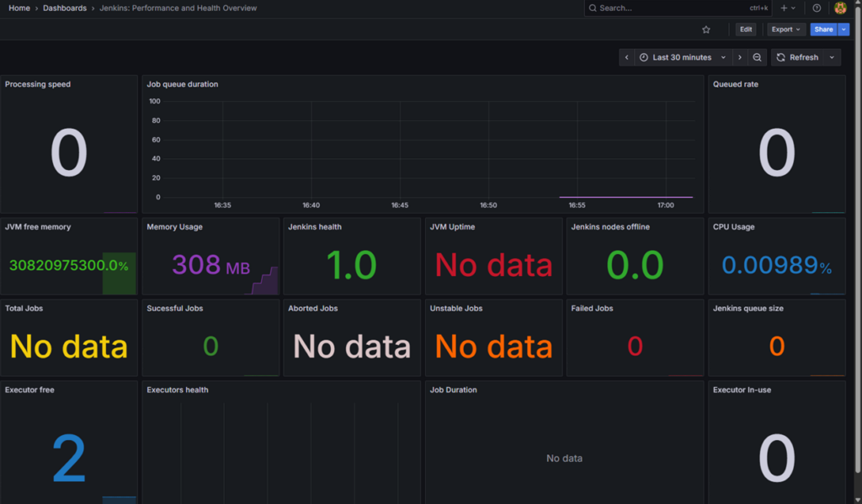Go to the Home breadcrumb
Image resolution: width=862 pixels, height=504 pixels.
tap(19, 8)
